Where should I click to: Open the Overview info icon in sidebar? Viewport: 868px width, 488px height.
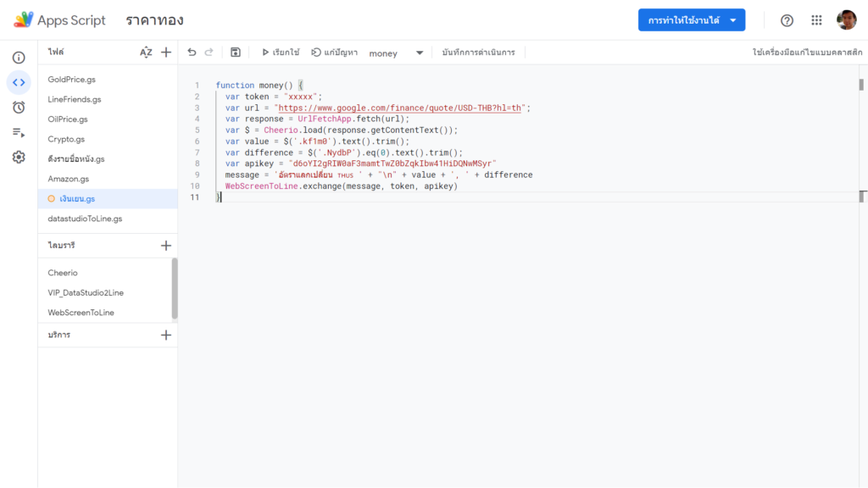point(19,58)
